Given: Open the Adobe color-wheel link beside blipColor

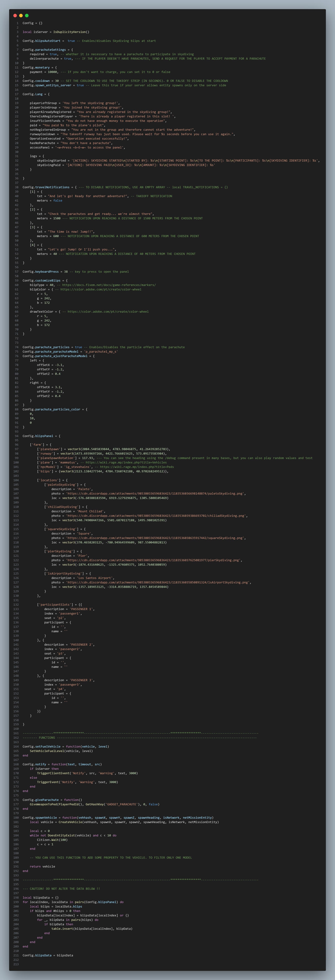Looking at the screenshot, I should [101, 290].
